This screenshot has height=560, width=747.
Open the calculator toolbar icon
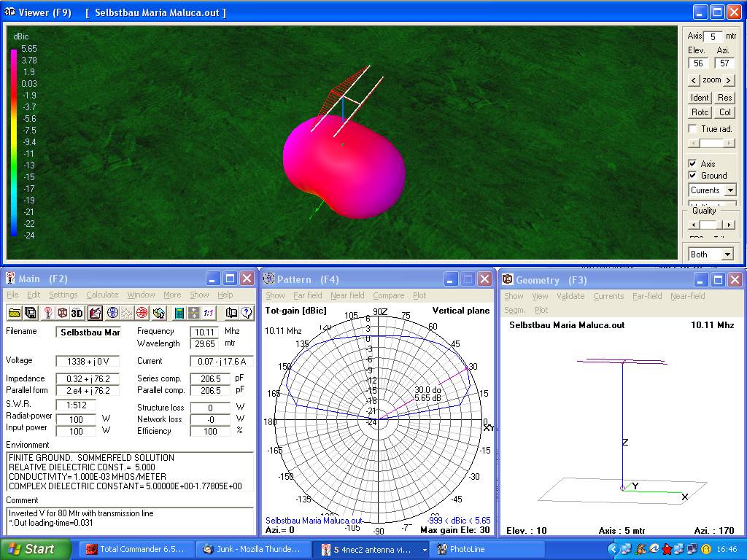tap(179, 313)
